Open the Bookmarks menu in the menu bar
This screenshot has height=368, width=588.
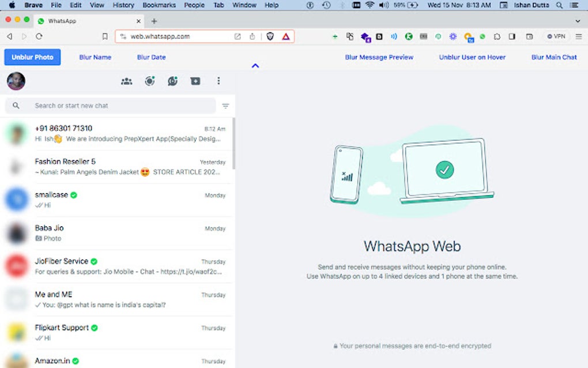pyautogui.click(x=159, y=5)
